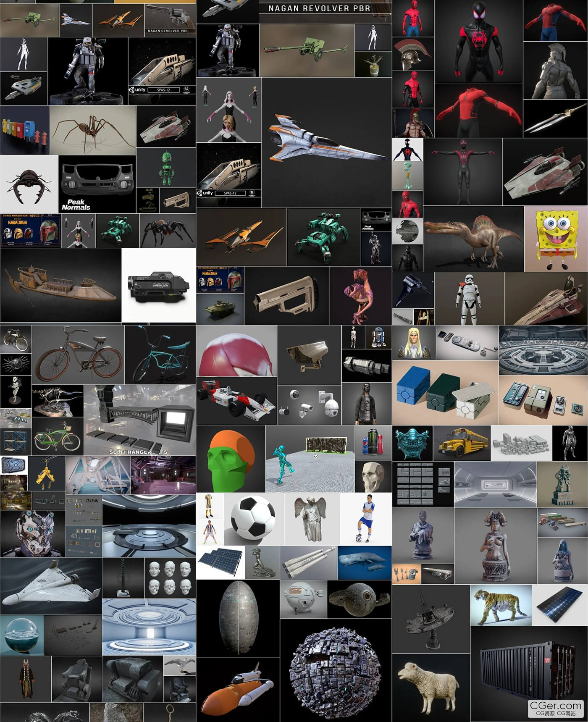Click the large NAGAN REVOLVER PBR banner
The width and height of the screenshot is (588, 722).
[325, 11]
